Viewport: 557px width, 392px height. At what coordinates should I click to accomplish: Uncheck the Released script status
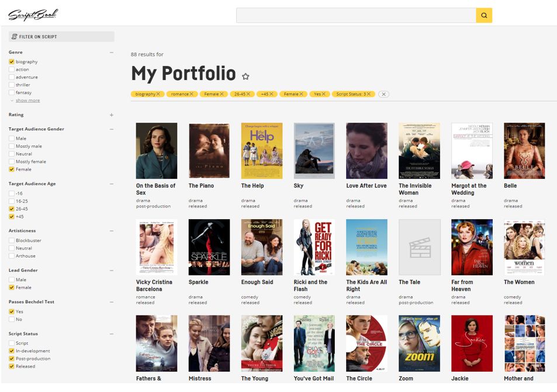(x=12, y=366)
